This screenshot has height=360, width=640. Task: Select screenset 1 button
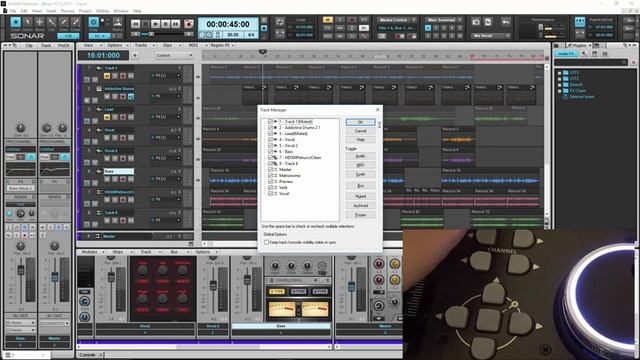pos(428,28)
